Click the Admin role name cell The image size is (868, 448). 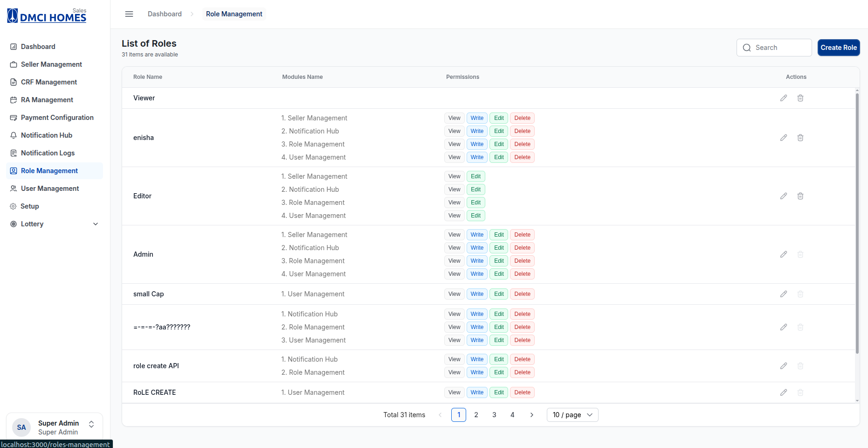(143, 254)
